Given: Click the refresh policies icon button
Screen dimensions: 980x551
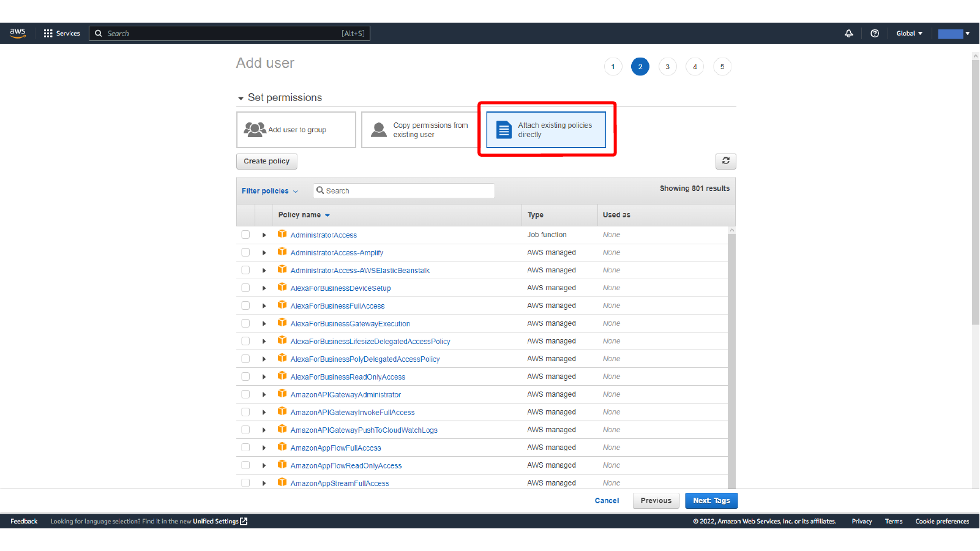Looking at the screenshot, I should 726,161.
